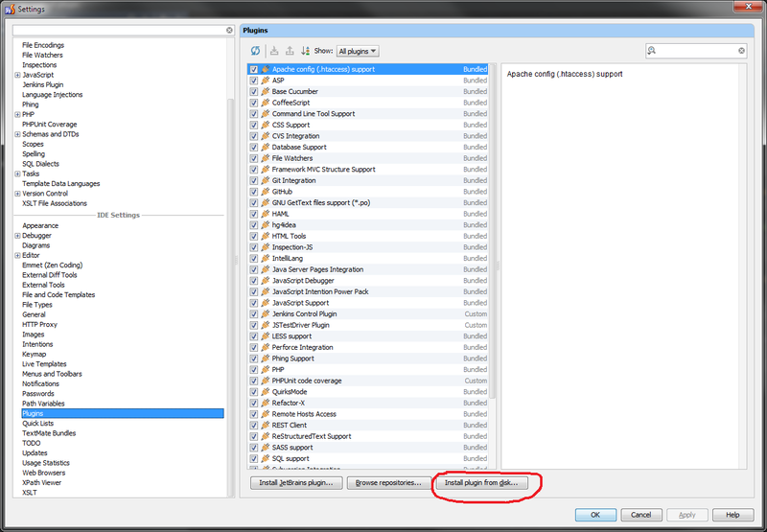
Task: Uncheck the Apache config support plugin
Action: 254,69
